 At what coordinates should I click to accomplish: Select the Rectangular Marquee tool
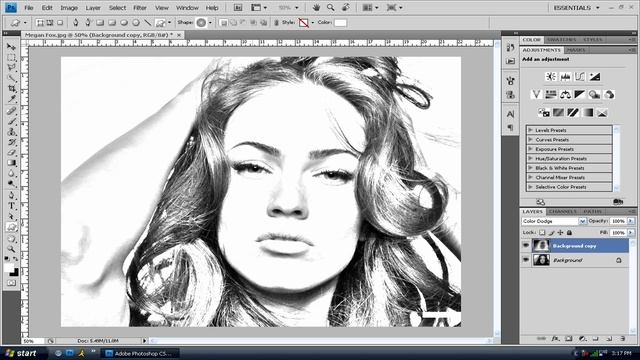[11, 58]
